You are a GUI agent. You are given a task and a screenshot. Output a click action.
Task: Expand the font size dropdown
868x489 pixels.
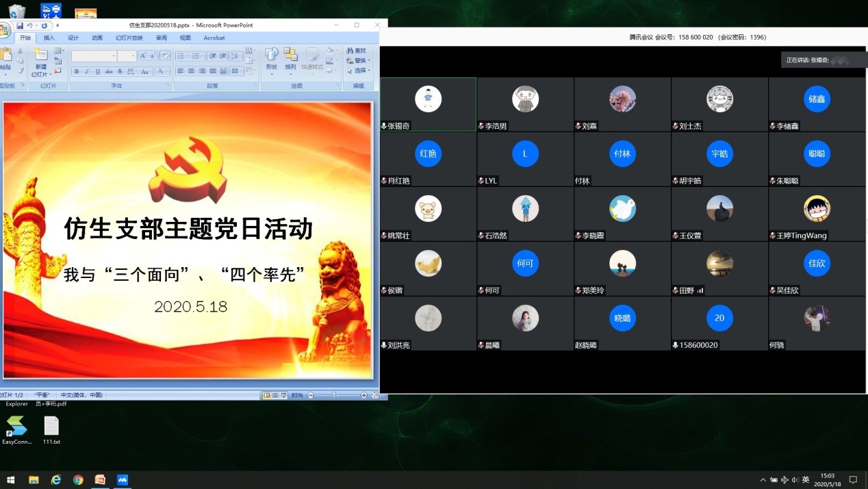coord(132,56)
